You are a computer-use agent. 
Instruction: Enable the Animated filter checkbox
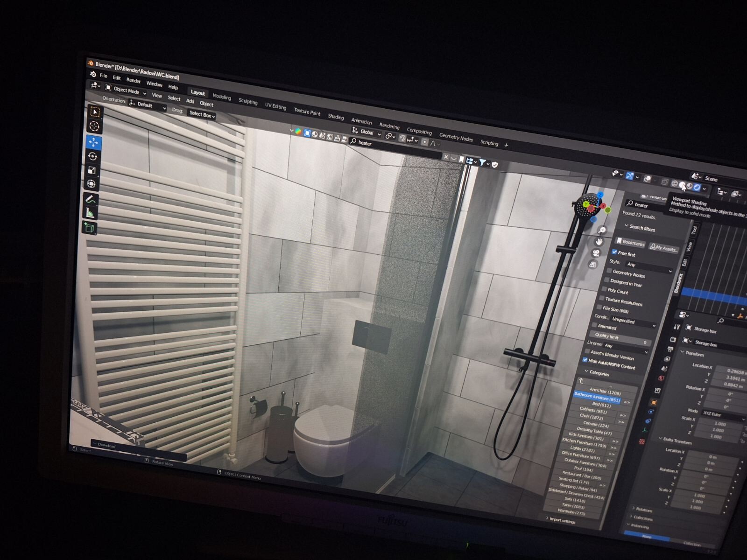pos(595,325)
